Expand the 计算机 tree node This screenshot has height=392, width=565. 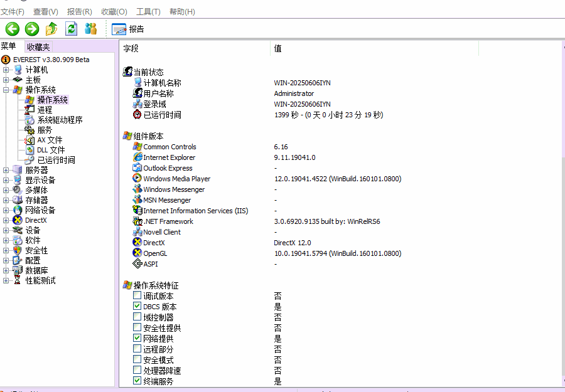click(x=5, y=69)
